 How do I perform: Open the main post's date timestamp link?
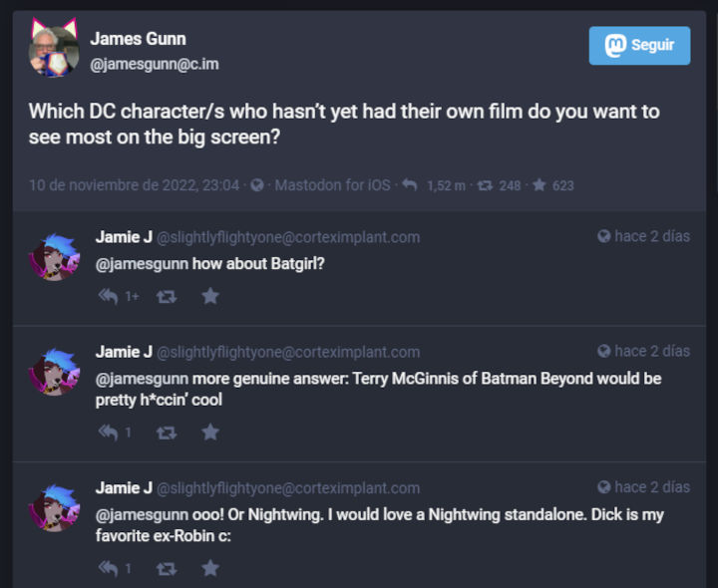click(134, 185)
